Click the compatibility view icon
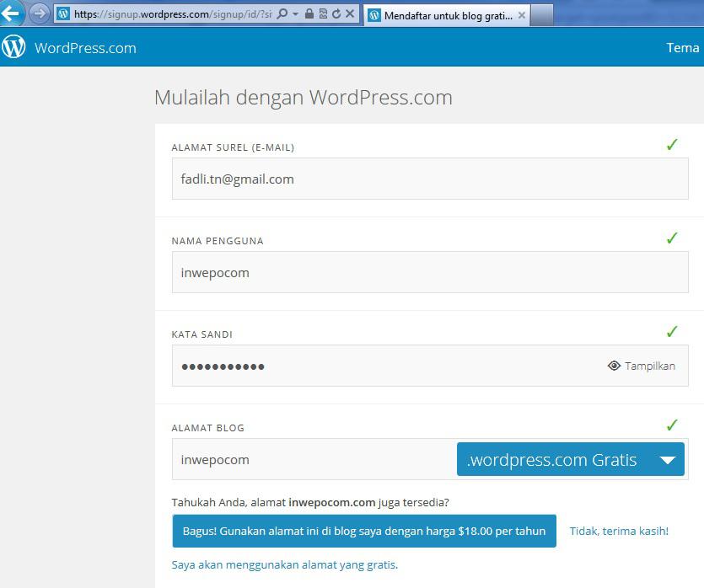The height and width of the screenshot is (588, 704). pyautogui.click(x=323, y=14)
